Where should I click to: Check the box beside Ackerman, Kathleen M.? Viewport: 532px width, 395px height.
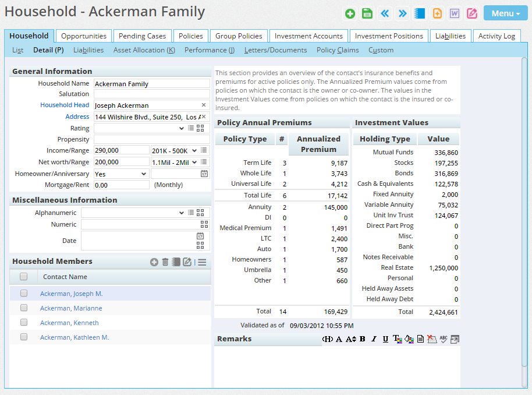point(24,337)
